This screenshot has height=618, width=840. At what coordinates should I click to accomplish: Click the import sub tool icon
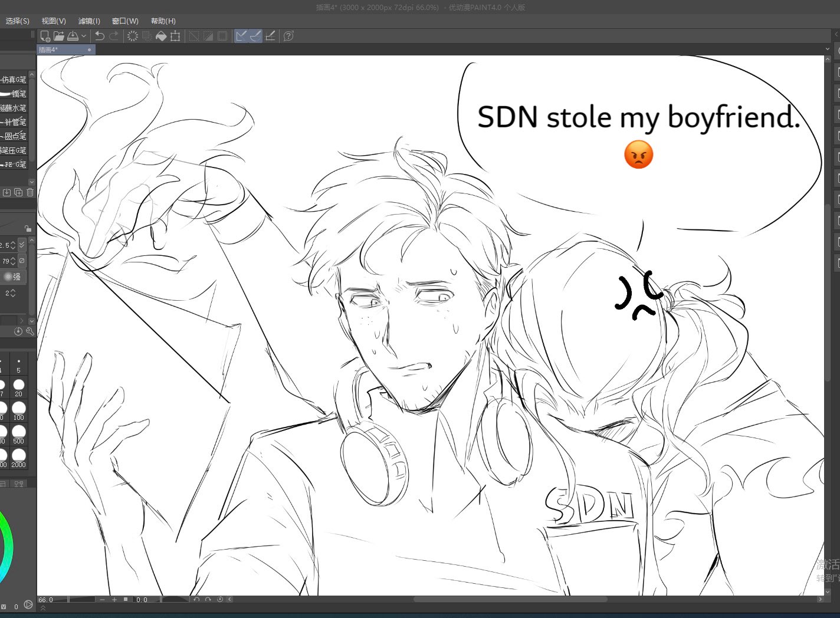click(x=6, y=192)
